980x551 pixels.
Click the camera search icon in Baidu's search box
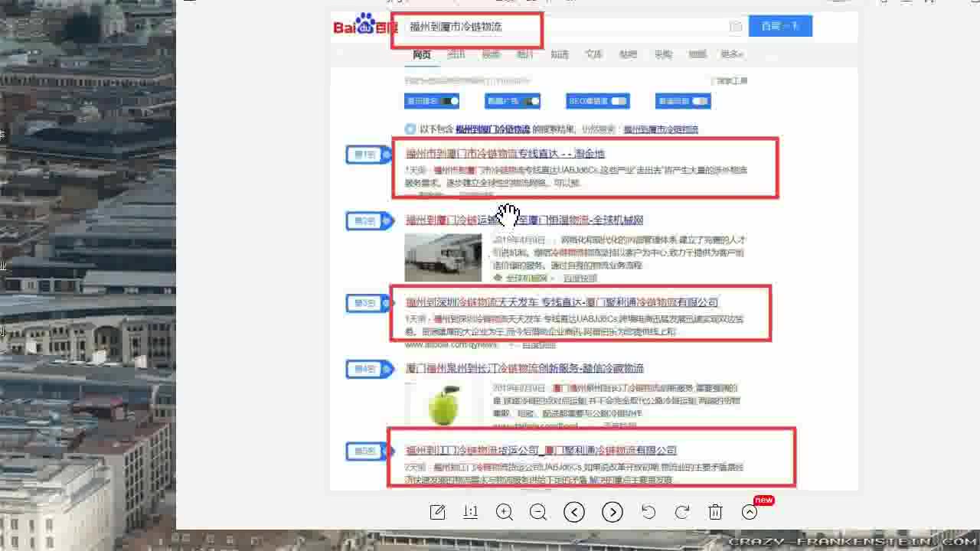[734, 26]
